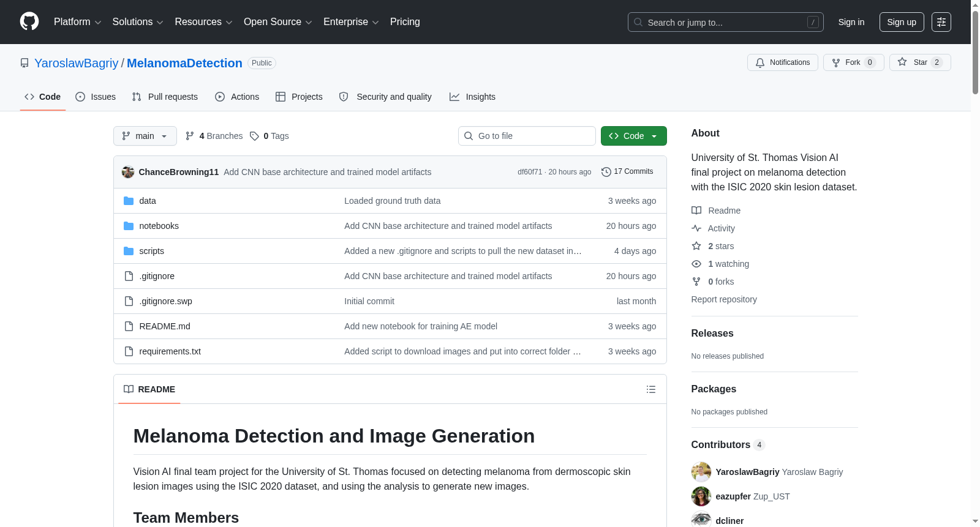
Task: Open the Releases section heading link
Action: (712, 334)
